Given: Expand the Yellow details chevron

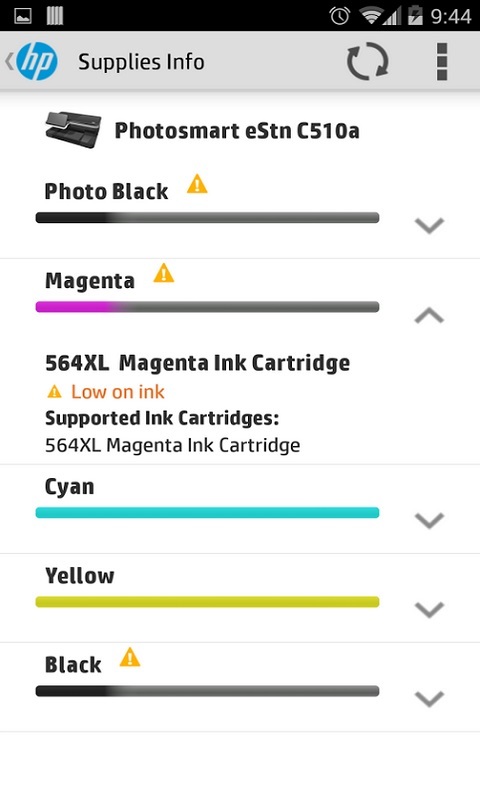Looking at the screenshot, I should tap(430, 609).
